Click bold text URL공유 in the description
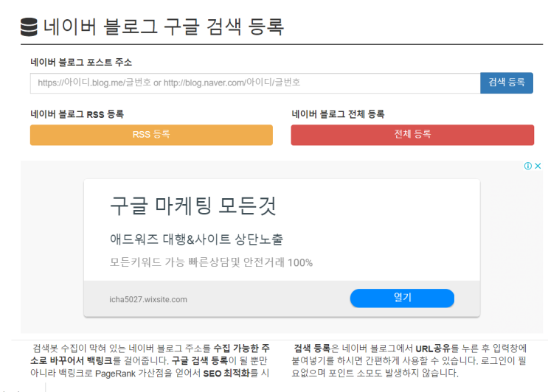 (x=433, y=349)
